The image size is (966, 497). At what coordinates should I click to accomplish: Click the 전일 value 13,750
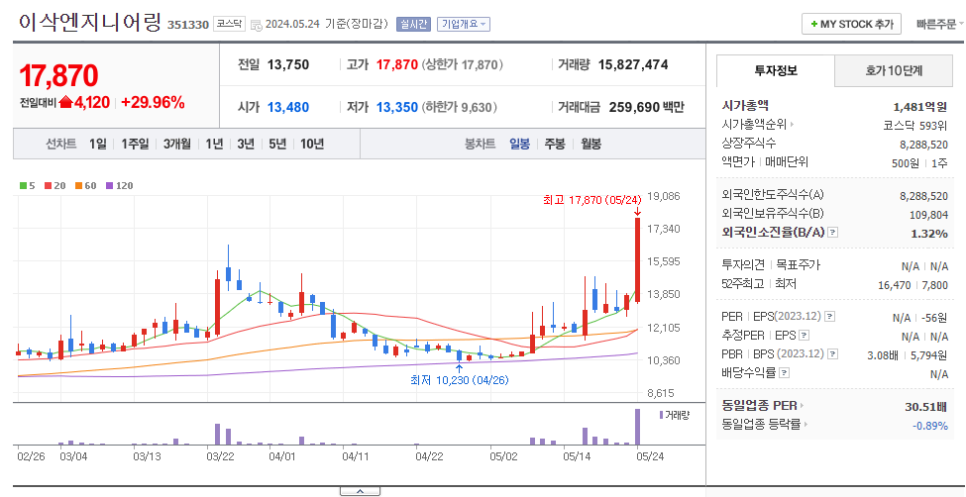[x=288, y=65]
